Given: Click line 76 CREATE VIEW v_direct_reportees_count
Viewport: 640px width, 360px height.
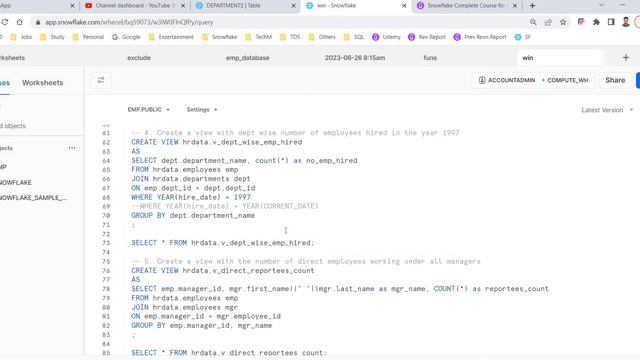Looking at the screenshot, I should [222, 271].
